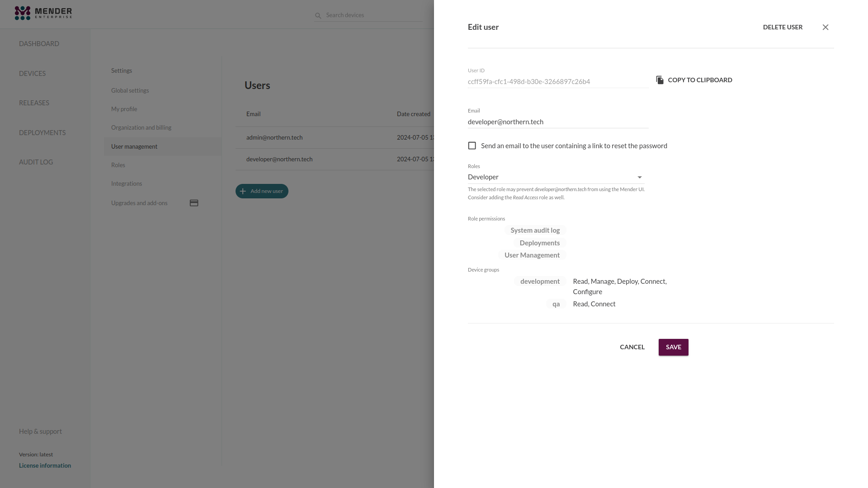The height and width of the screenshot is (488, 868).
Task: Select the Developer role dropdown
Action: [555, 177]
